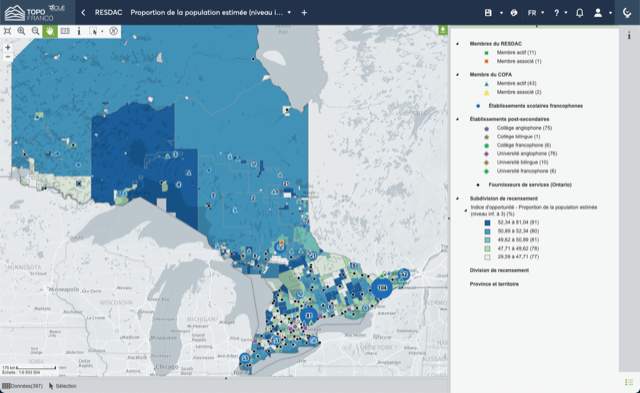Click the blue 50,89 à 52,34 swatch
Image resolution: width=640 pixels, height=393 pixels.
[x=487, y=231]
